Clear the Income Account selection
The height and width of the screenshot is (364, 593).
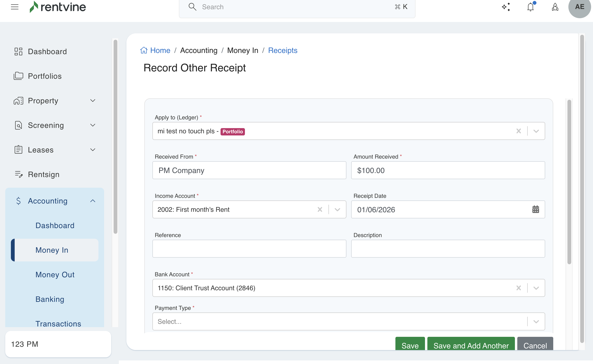[x=320, y=209]
